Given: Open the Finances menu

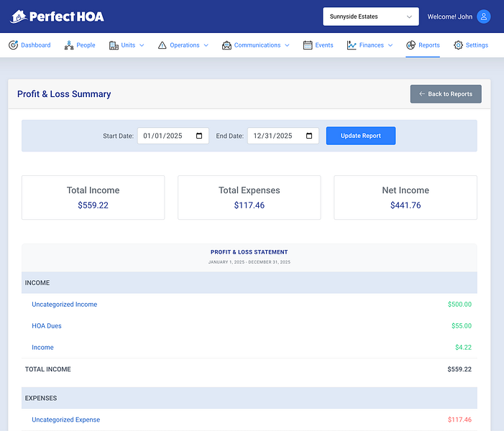Looking at the screenshot, I should pyautogui.click(x=370, y=45).
